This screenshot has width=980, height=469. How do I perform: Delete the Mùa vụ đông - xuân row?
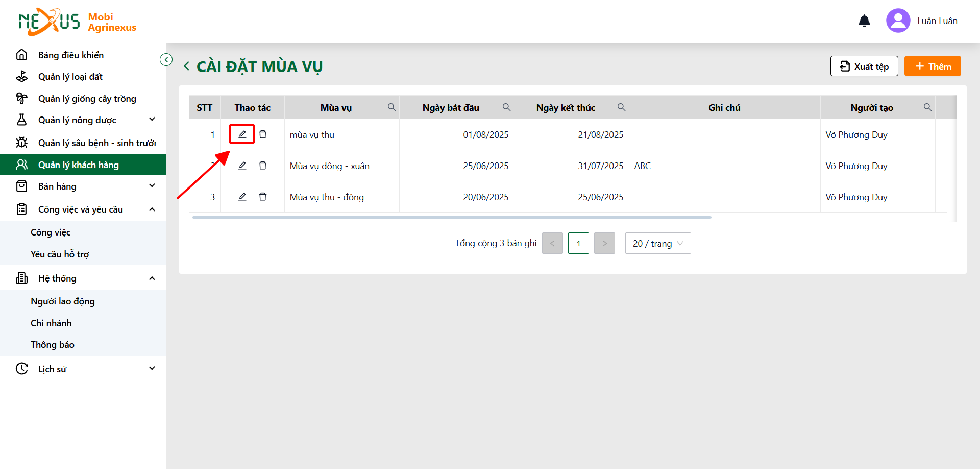(x=262, y=166)
